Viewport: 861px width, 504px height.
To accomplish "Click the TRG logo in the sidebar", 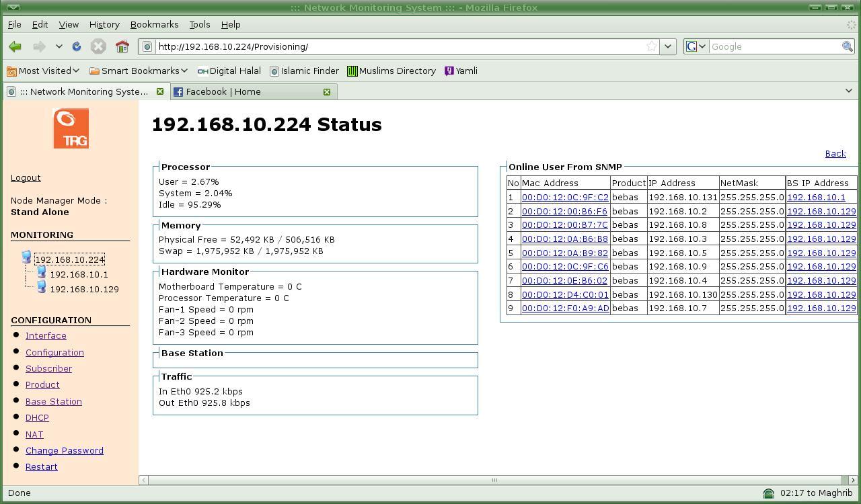I will pyautogui.click(x=71, y=128).
